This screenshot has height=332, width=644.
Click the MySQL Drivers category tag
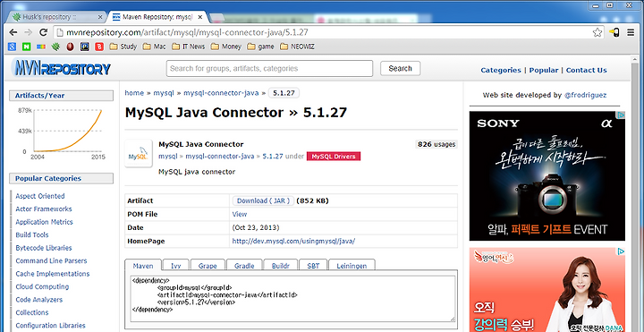pyautogui.click(x=334, y=157)
